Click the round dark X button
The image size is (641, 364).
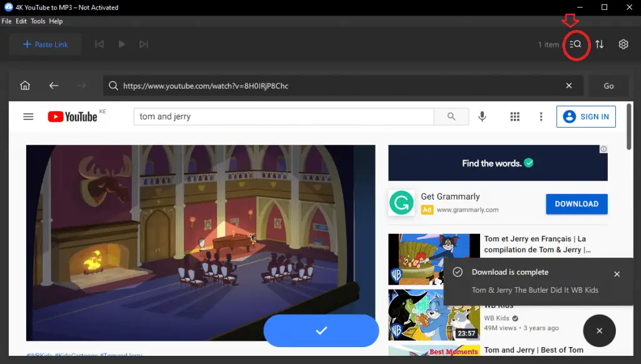pos(599,331)
